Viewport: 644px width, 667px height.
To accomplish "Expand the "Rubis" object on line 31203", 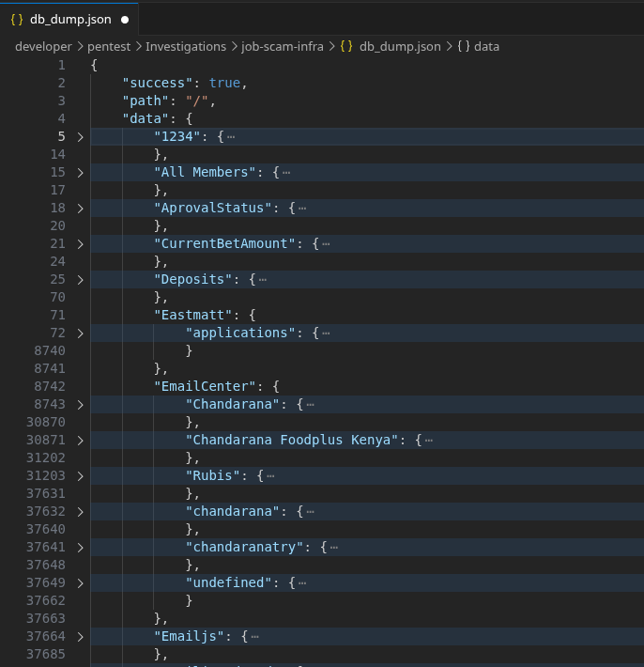I will click(81, 476).
